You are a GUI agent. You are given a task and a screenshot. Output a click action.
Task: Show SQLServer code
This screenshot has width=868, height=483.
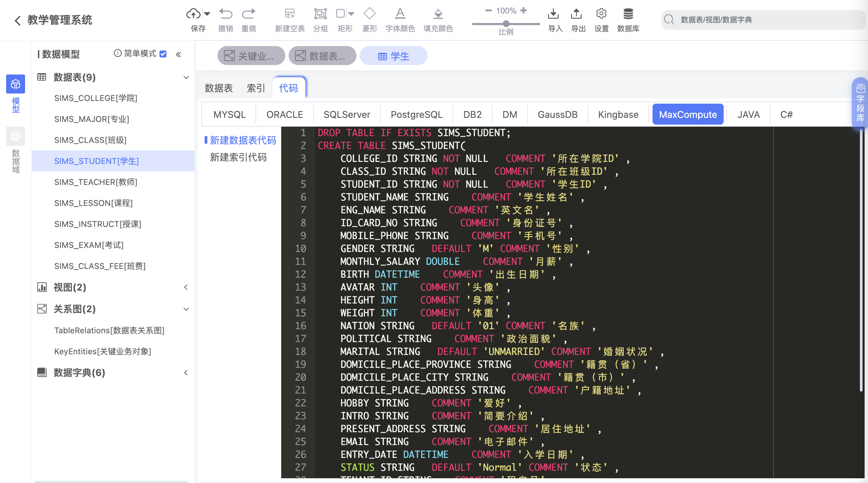[347, 114]
